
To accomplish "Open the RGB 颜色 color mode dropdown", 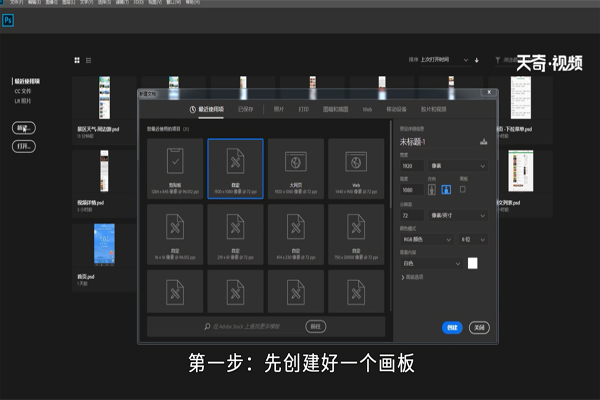I will click(427, 240).
